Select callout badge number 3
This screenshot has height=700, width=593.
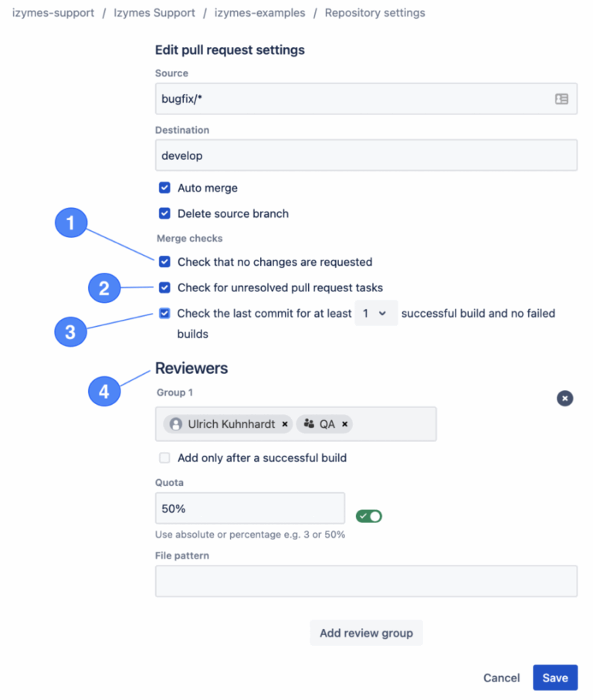pyautogui.click(x=70, y=331)
